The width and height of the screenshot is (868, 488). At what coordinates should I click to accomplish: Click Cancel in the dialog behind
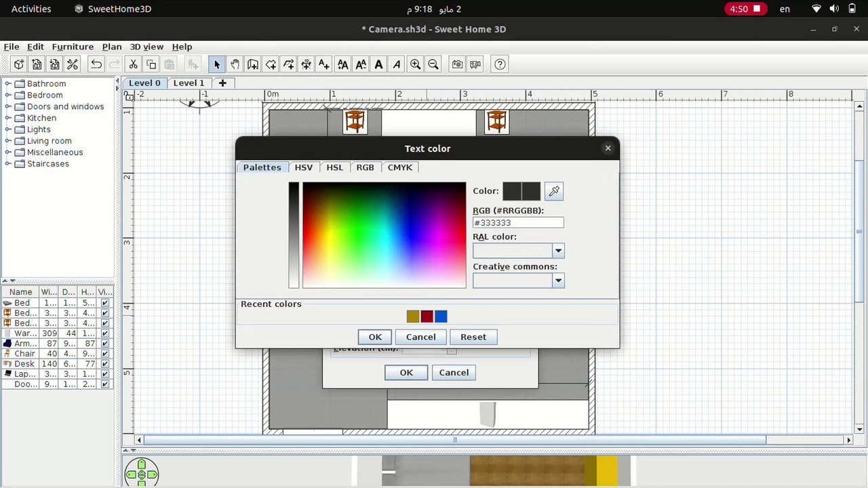coord(454,372)
